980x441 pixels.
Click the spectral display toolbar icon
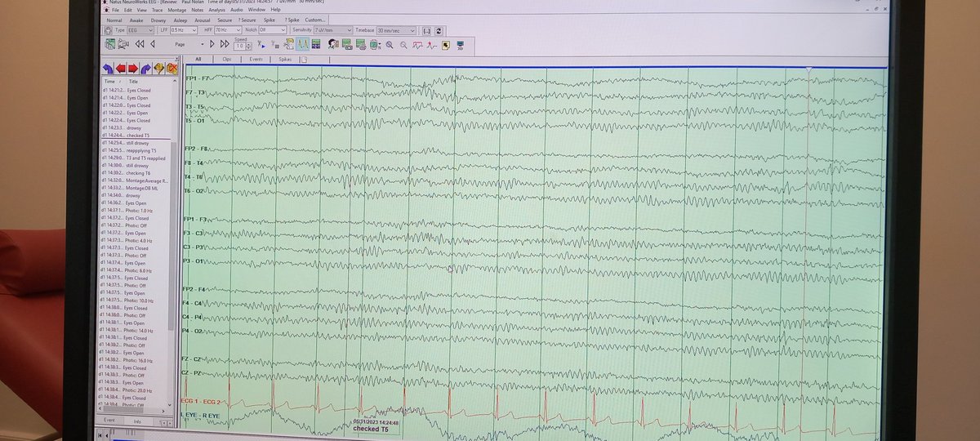click(x=316, y=44)
